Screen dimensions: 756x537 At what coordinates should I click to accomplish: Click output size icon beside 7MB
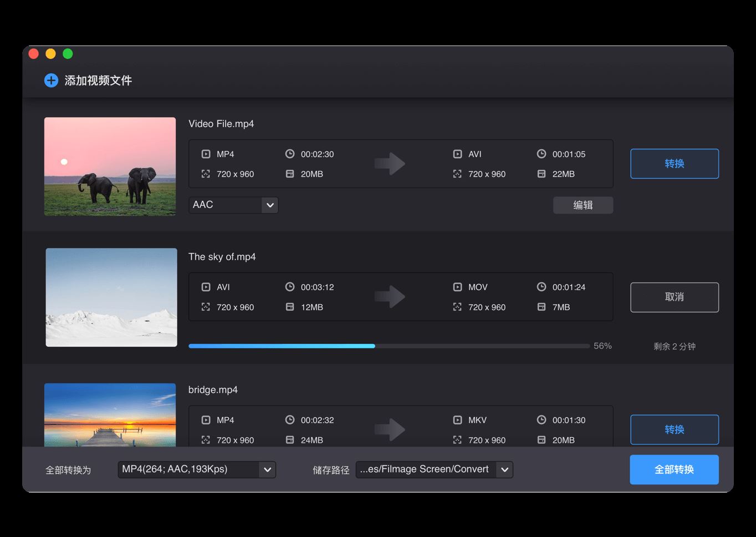click(542, 307)
